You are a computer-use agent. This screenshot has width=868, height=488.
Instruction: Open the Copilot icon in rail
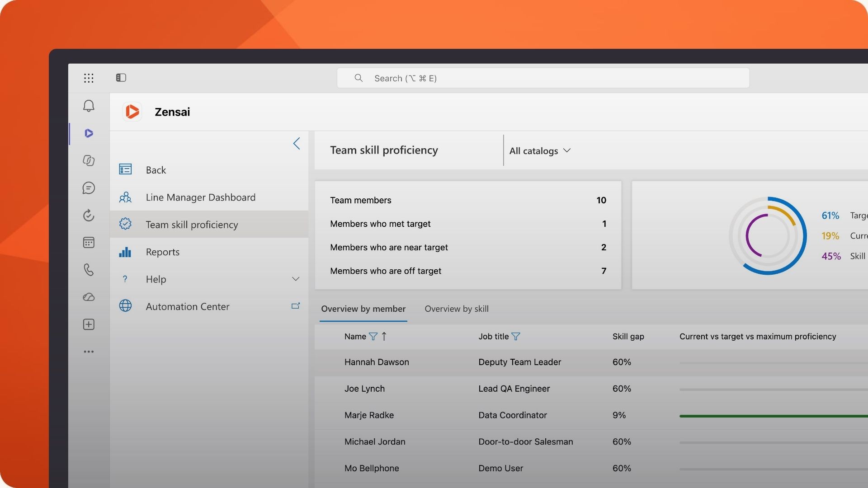[89, 160]
